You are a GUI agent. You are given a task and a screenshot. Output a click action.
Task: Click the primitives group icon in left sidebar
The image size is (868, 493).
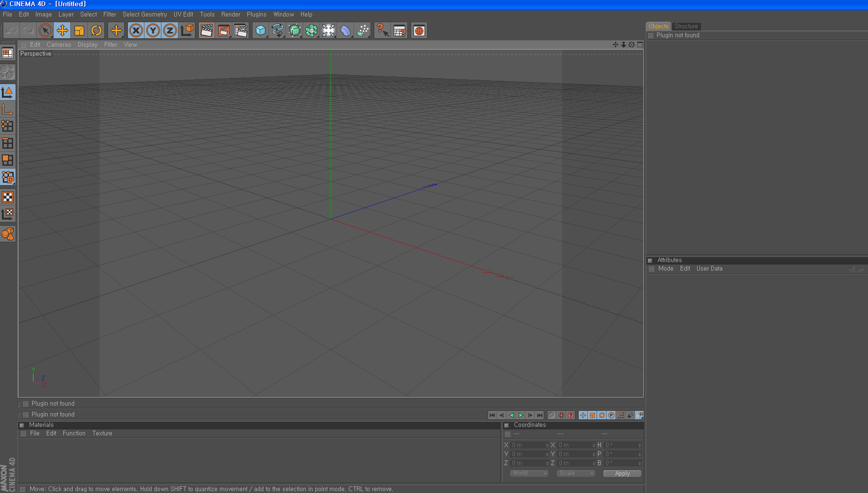pos(8,234)
